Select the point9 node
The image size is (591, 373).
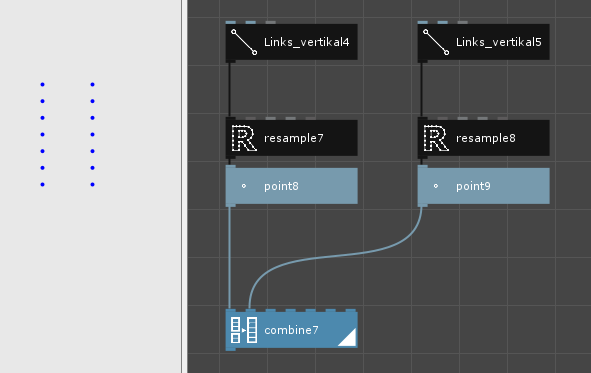(483, 186)
